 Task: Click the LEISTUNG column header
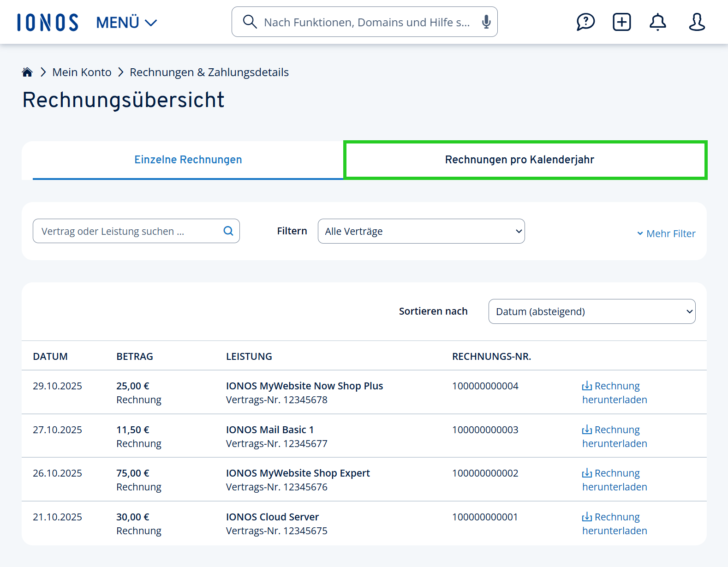(x=249, y=356)
